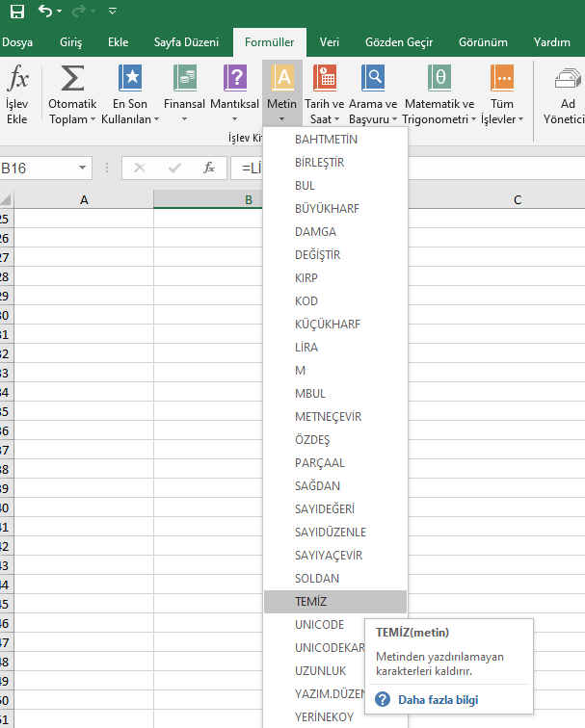Screen dimensions: 585x728
Task: Cancel the formula entry with X icon
Action: (x=140, y=168)
